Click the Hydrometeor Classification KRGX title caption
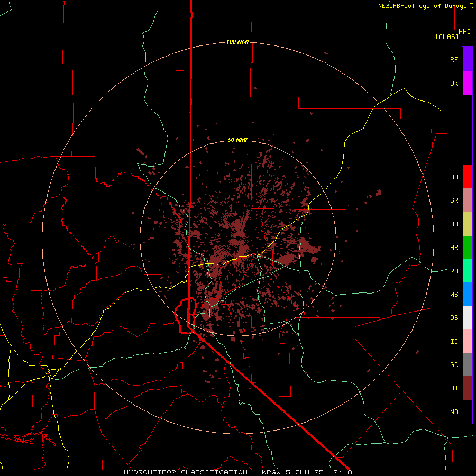 [237, 472]
